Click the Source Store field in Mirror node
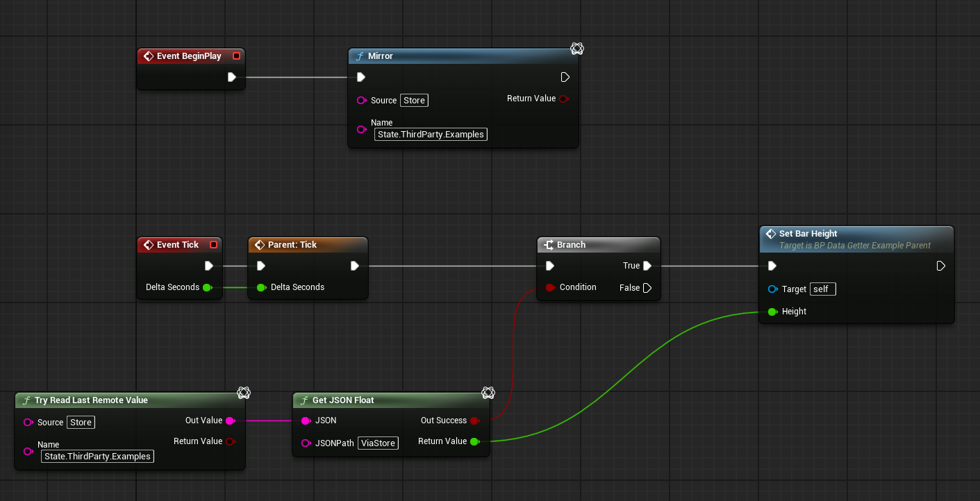This screenshot has height=501, width=980. tap(414, 101)
